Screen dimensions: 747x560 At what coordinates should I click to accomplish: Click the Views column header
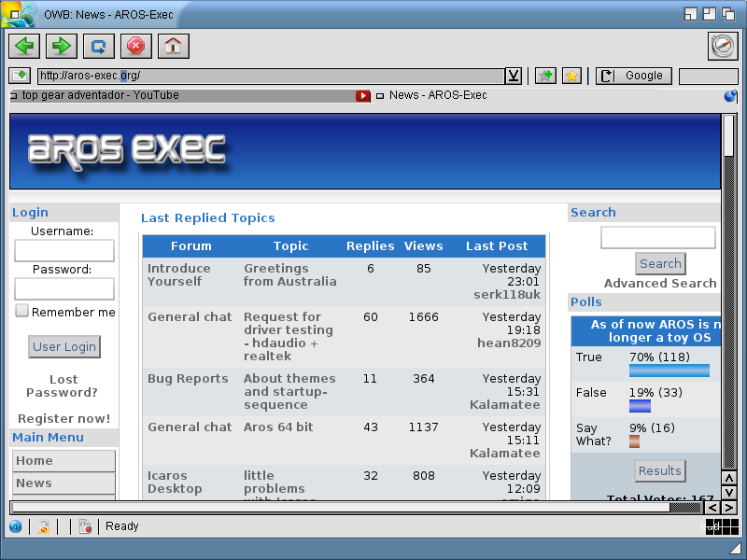424,246
